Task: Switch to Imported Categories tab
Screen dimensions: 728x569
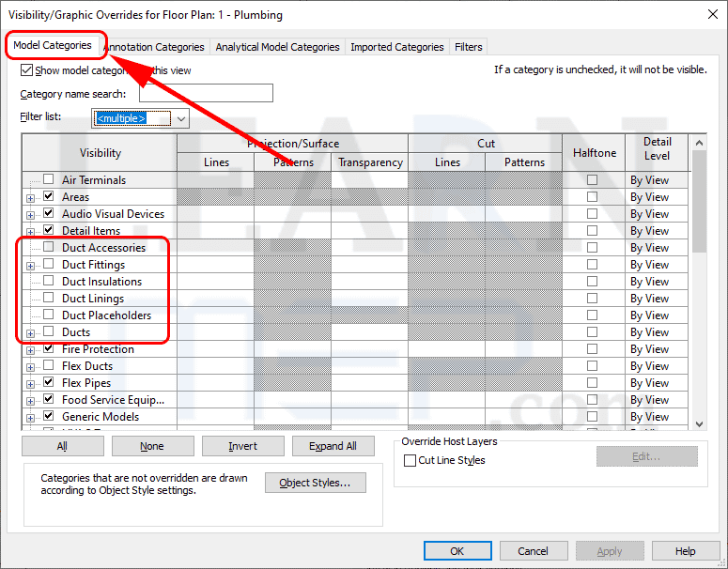Action: [x=396, y=47]
